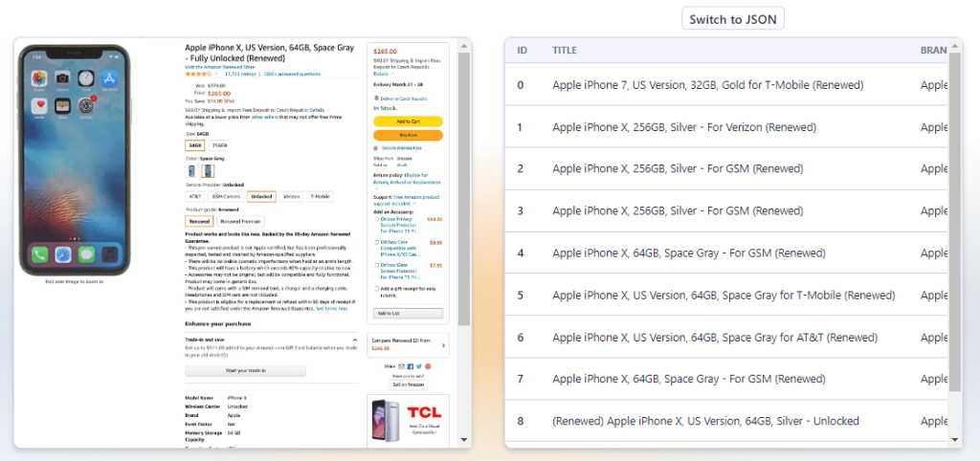
Task: Click the TCL phone advertisement
Action: pos(408,420)
